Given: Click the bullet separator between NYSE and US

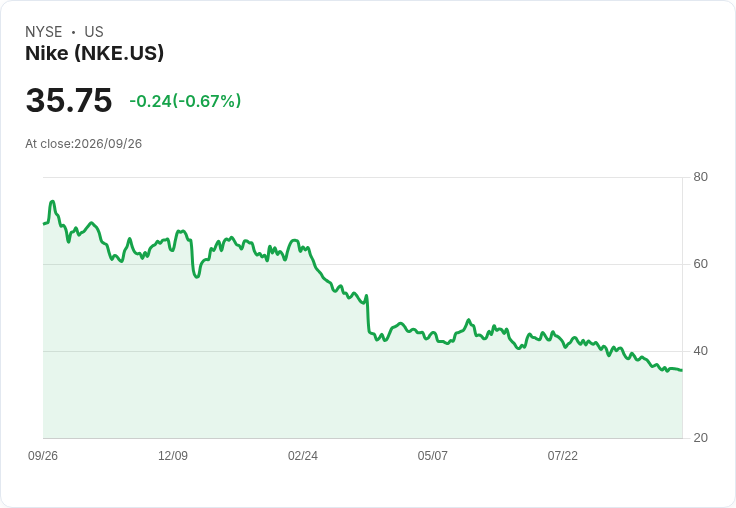Looking at the screenshot, I should coord(73,32).
